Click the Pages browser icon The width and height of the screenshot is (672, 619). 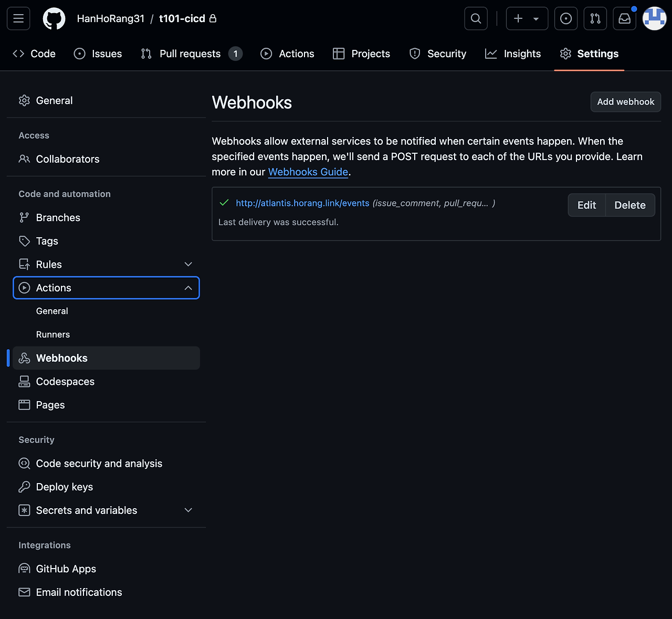tap(24, 405)
